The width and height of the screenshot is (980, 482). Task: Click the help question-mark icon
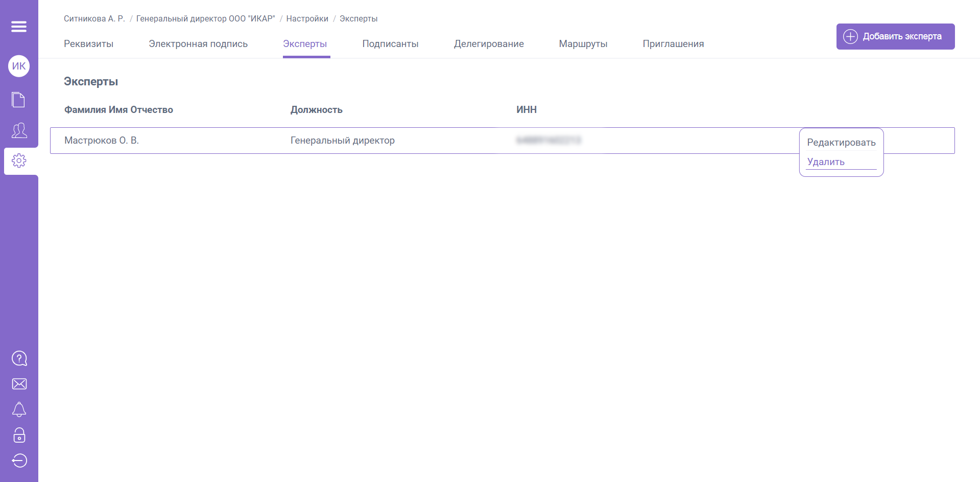pos(19,358)
